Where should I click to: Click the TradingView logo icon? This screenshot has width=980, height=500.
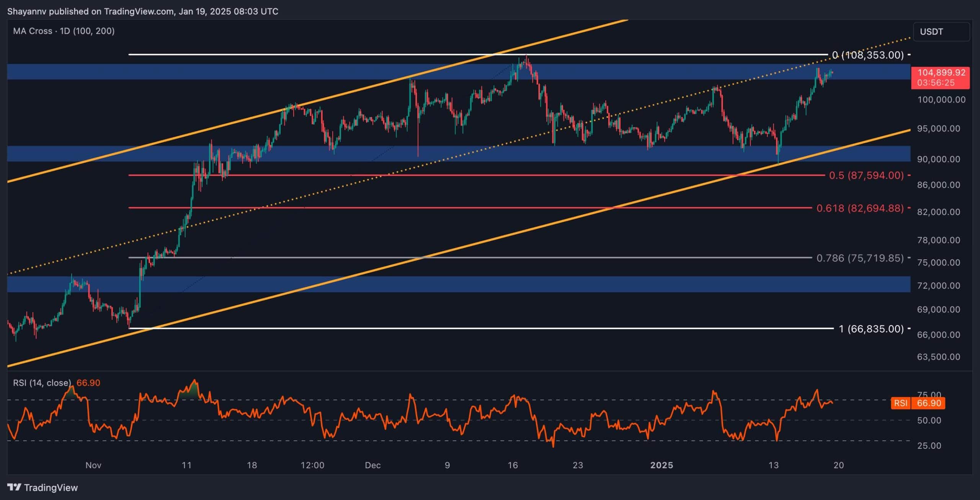(x=14, y=487)
